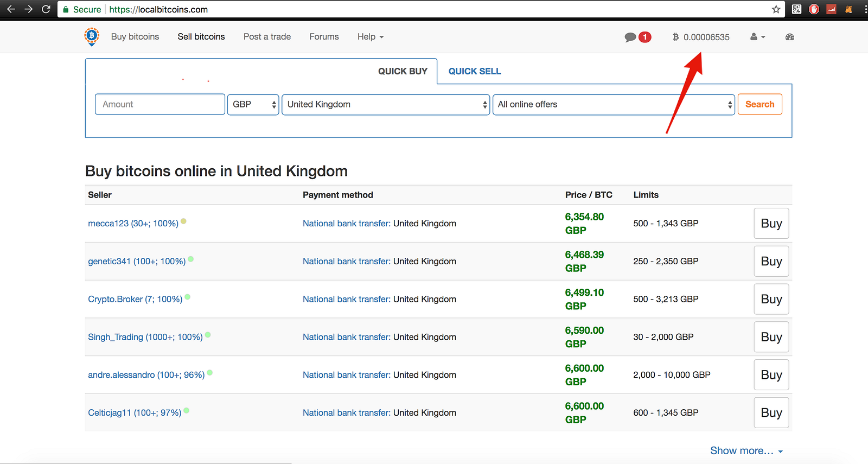This screenshot has height=464, width=868.
Task: Click the price 6,499.10 GBP
Action: pos(584,299)
